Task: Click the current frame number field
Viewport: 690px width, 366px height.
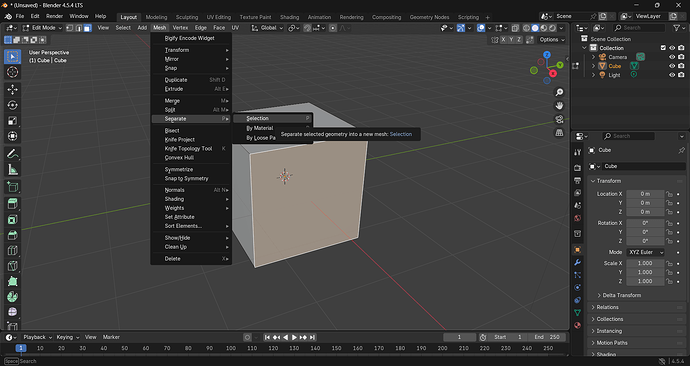Action: pos(459,337)
